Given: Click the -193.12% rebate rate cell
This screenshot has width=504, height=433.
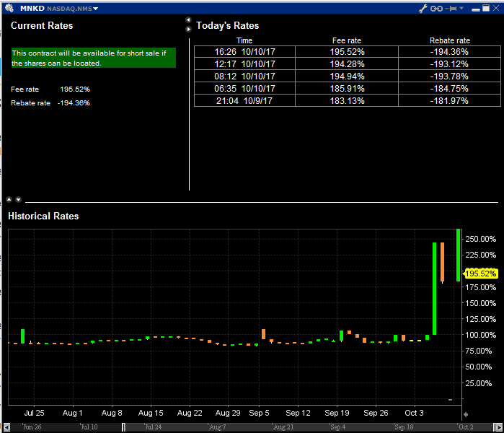Looking at the screenshot, I should click(x=449, y=64).
